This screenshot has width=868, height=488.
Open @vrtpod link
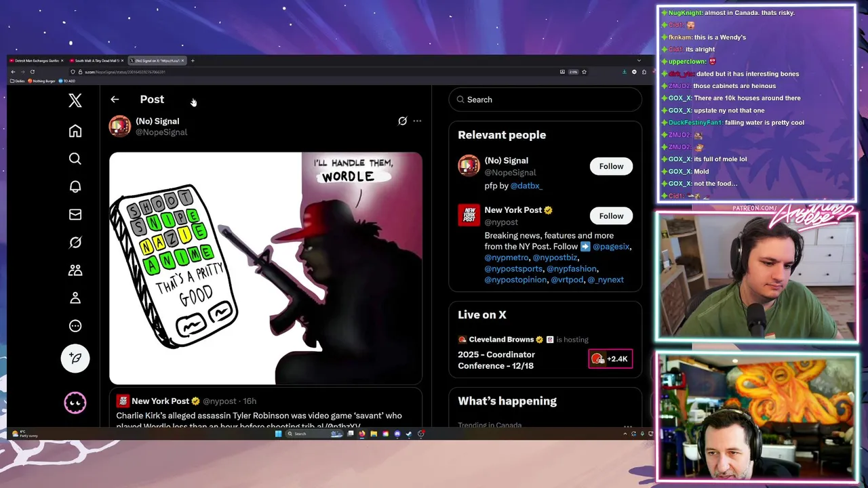click(x=567, y=279)
